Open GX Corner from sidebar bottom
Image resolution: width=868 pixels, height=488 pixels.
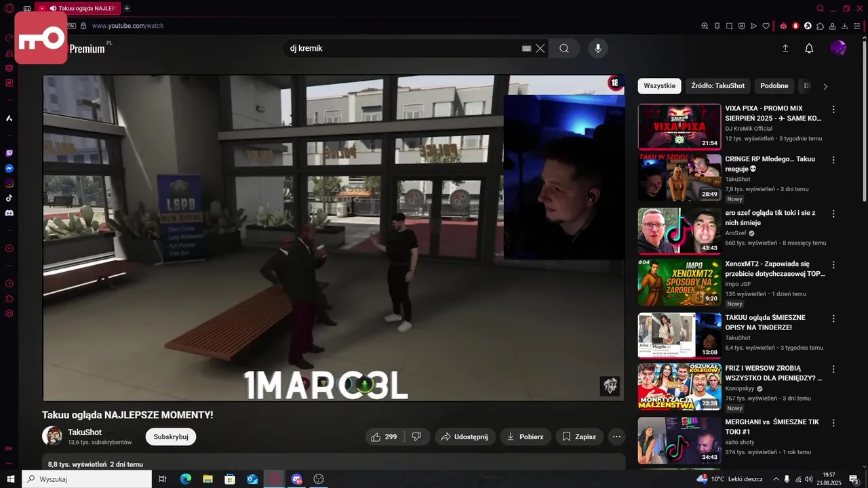(x=9, y=448)
